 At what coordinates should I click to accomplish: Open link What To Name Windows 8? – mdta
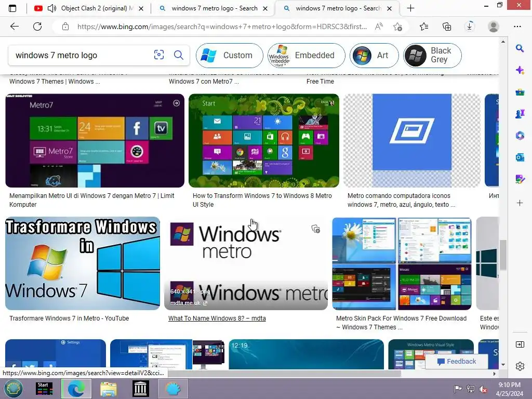pos(217,318)
